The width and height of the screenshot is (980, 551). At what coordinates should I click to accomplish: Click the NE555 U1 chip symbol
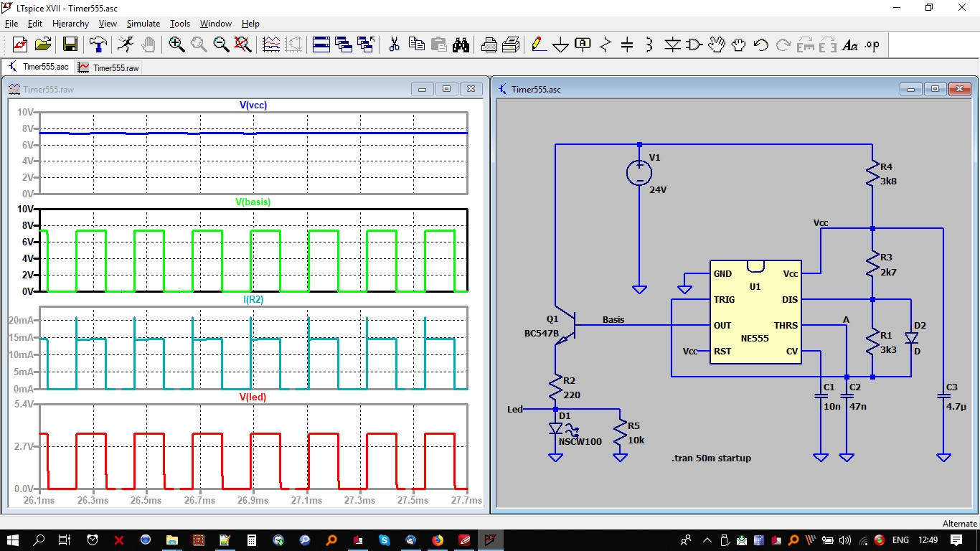point(755,312)
